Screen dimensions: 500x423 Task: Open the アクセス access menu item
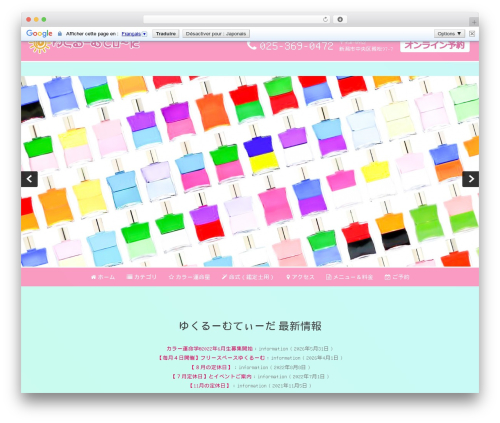[x=300, y=277]
